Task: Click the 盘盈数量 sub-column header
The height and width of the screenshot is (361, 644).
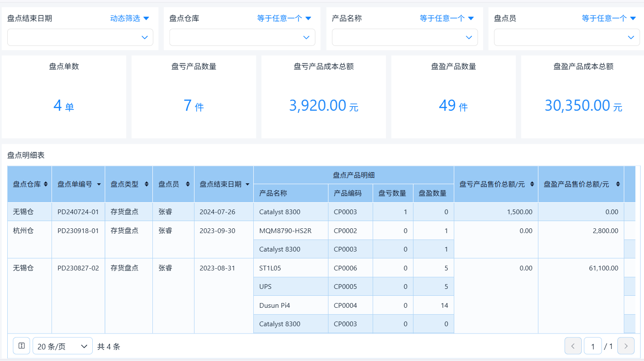Action: click(x=433, y=193)
